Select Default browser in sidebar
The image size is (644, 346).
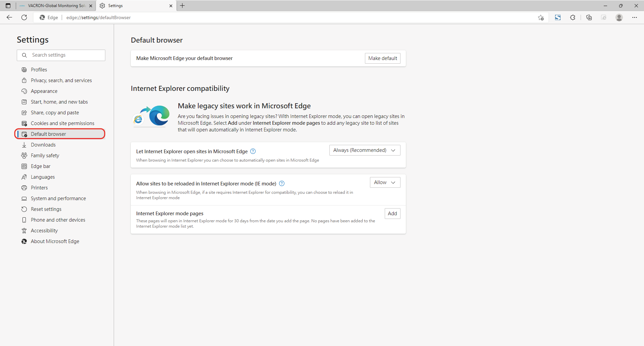(61, 134)
